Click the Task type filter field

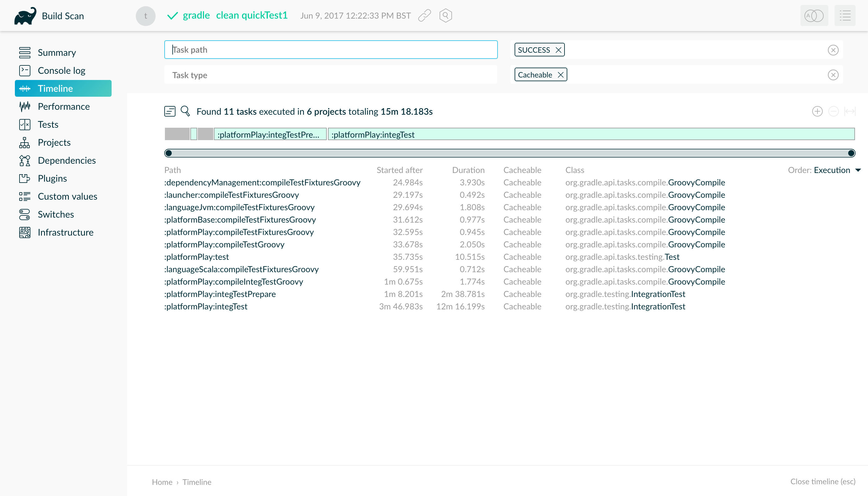330,75
